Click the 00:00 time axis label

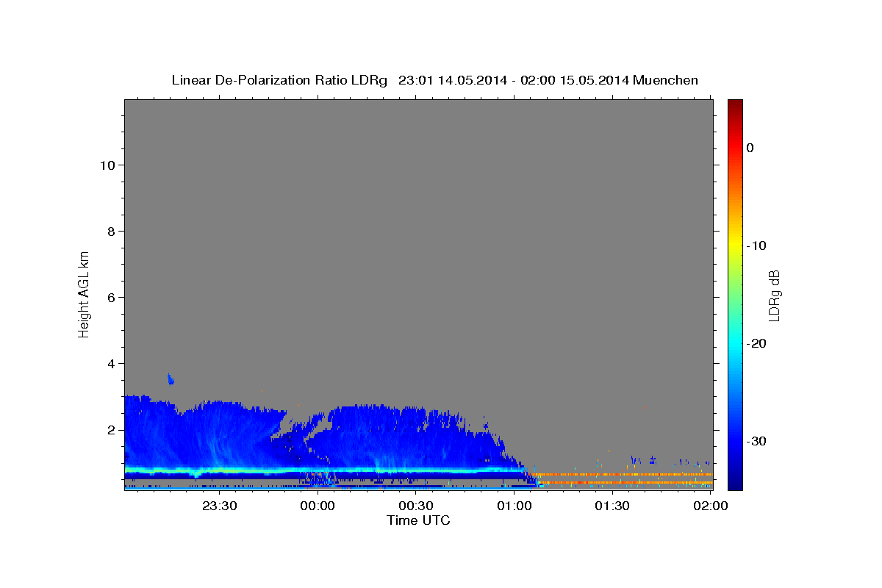coord(318,506)
